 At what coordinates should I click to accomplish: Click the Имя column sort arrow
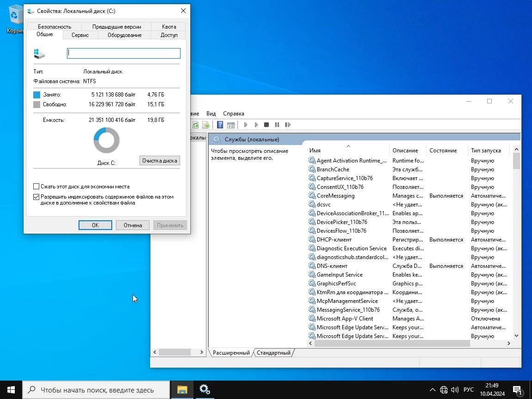point(348,146)
